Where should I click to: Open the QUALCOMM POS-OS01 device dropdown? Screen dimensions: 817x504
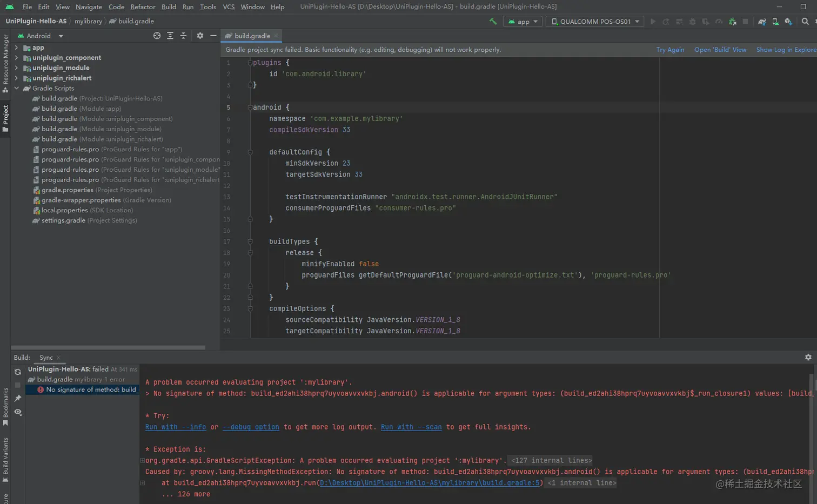pos(595,22)
